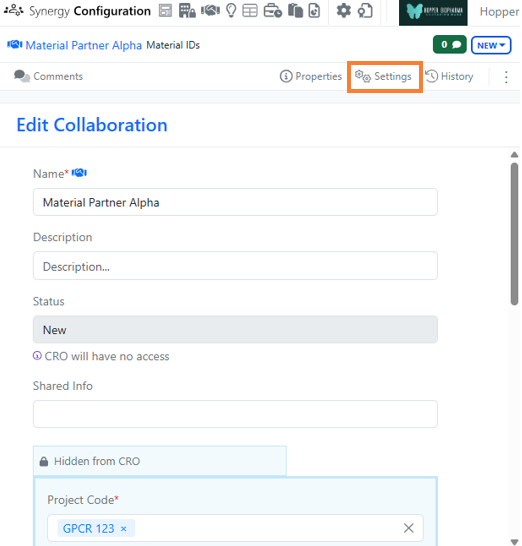The width and height of the screenshot is (522, 546).
Task: Open the Properties tab
Action: click(311, 76)
